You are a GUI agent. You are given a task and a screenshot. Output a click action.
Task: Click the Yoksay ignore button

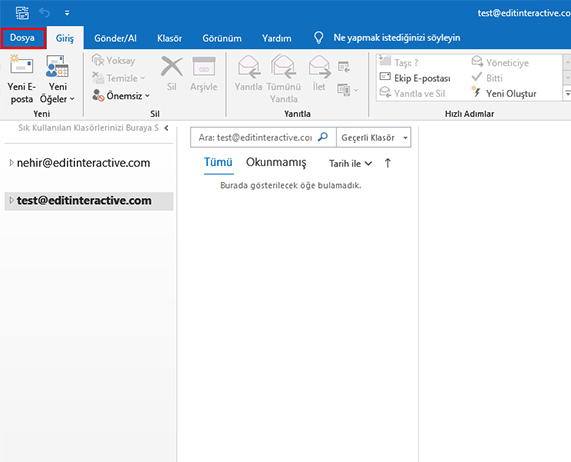click(x=114, y=60)
